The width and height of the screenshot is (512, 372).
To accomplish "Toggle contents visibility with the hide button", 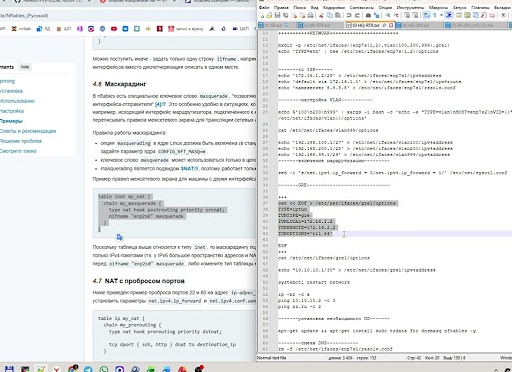I will click(x=25, y=67).
